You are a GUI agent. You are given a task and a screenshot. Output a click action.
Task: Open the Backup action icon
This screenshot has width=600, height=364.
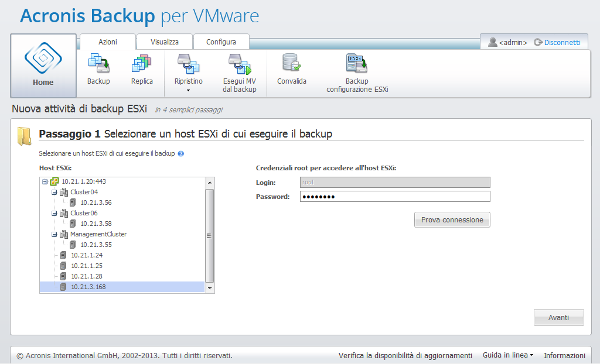[x=98, y=63]
